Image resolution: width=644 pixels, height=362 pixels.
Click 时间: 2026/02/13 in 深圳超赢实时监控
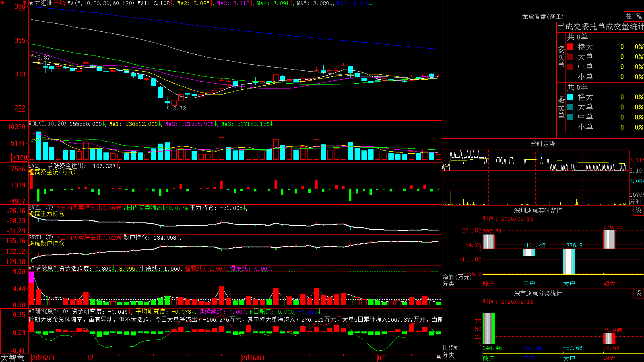pyautogui.click(x=508, y=219)
